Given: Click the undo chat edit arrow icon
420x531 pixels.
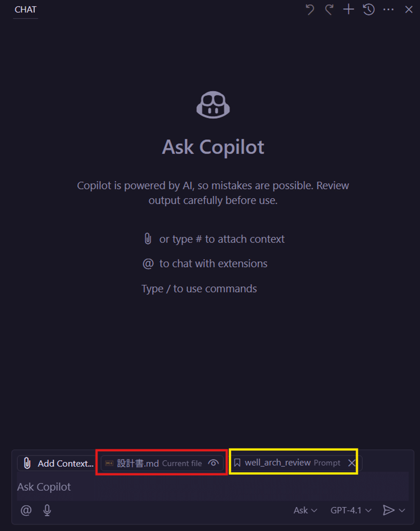Looking at the screenshot, I should click(310, 9).
